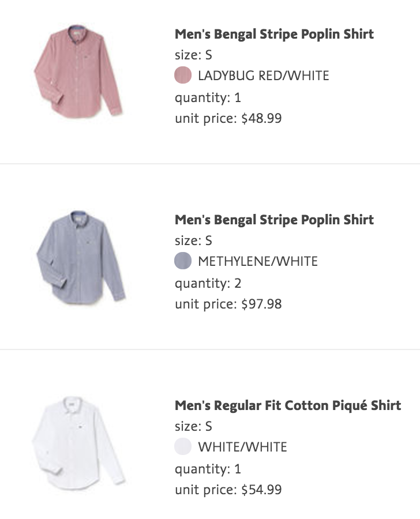Click the quantity line of the red shirt
Screen dimensions: 420x519
[208, 97]
